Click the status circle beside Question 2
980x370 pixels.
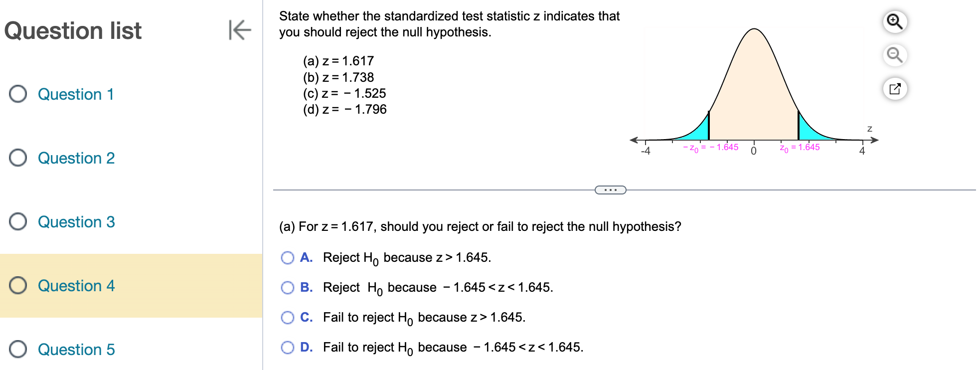18,158
